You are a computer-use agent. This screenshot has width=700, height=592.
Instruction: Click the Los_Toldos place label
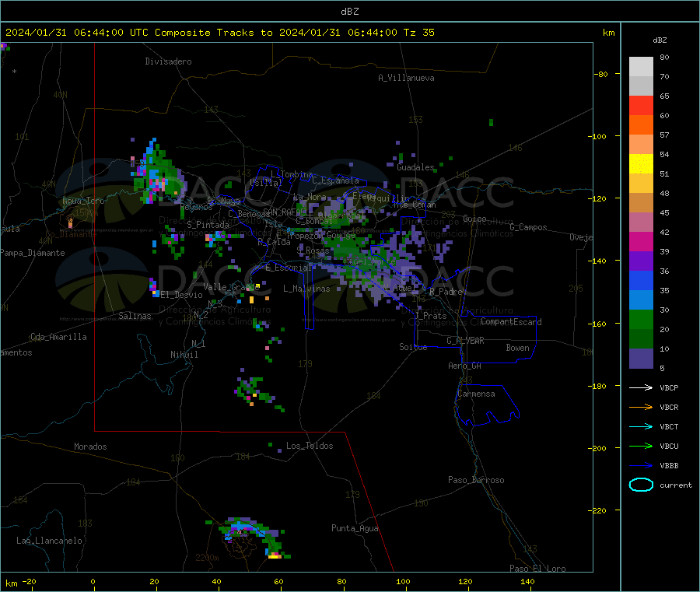(310, 446)
